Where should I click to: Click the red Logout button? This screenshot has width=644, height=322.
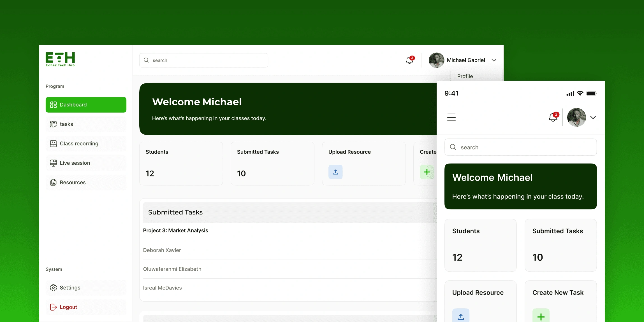tap(68, 307)
